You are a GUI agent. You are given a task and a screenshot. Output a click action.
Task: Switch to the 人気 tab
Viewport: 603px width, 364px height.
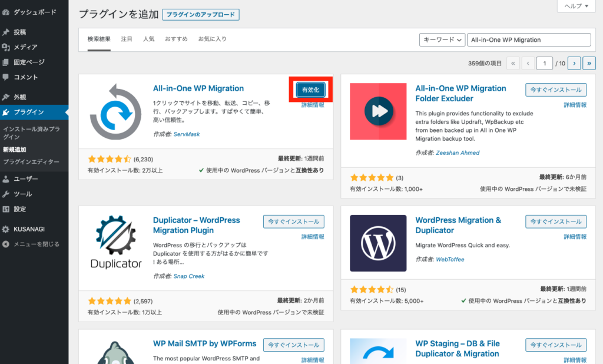pos(149,39)
